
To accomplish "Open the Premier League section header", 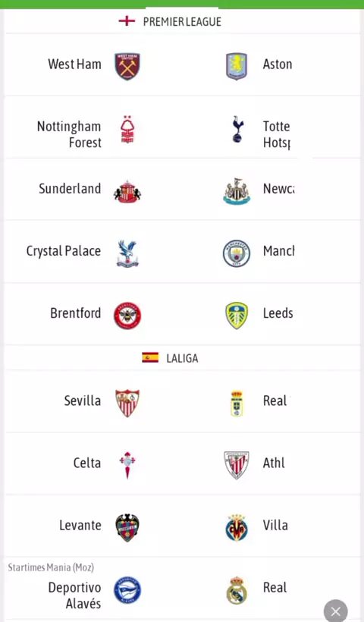I will (170, 21).
